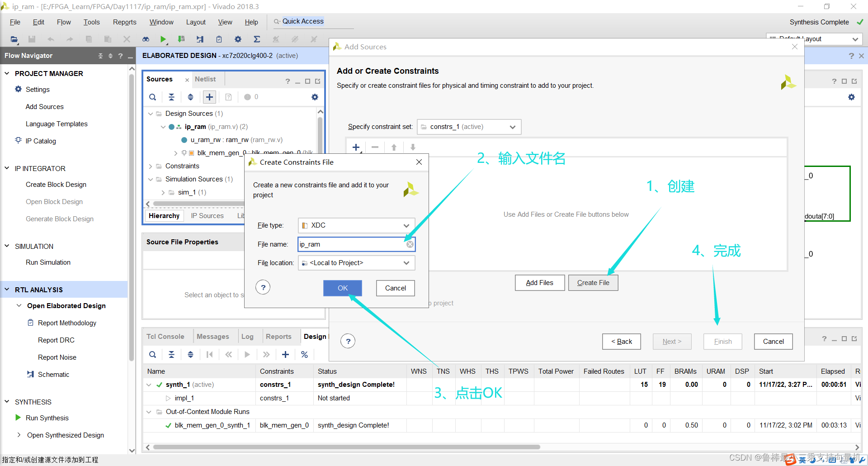868x466 pixels.
Task: Click the clipboard checklist toolbar icon
Action: (219, 39)
